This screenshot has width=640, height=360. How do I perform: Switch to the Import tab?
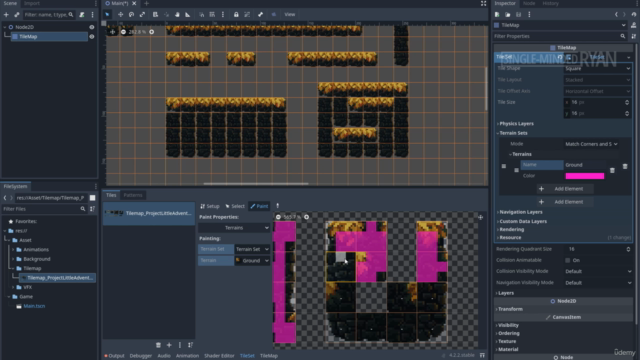32,3
